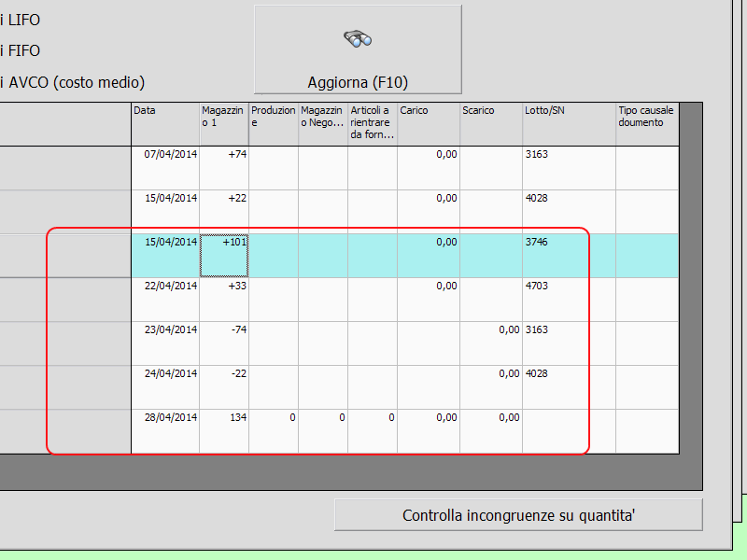Click the Tipo causale doumento header
Image resolution: width=747 pixels, height=560 pixels.
tap(647, 124)
